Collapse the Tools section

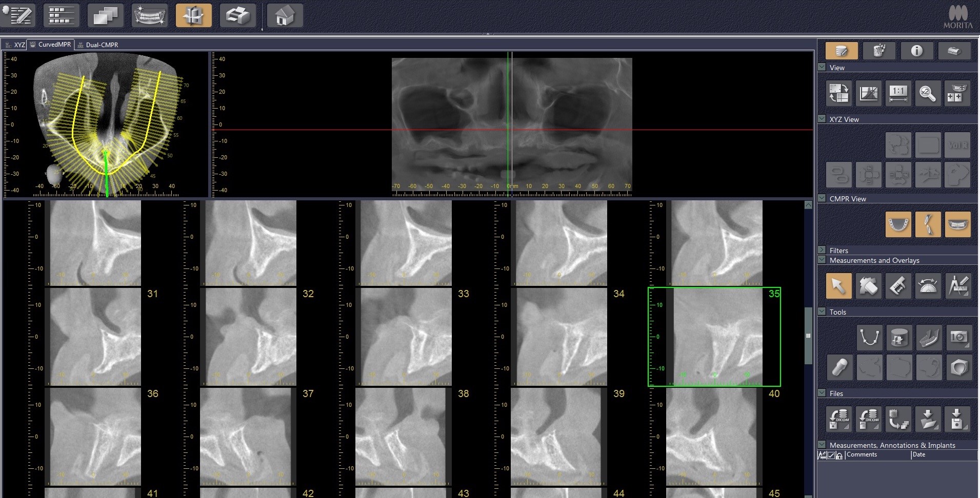coord(822,312)
